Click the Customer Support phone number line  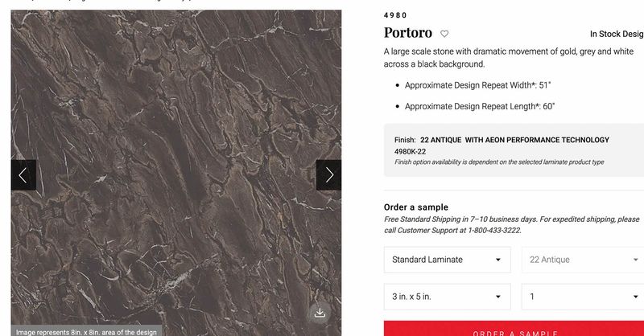point(452,231)
